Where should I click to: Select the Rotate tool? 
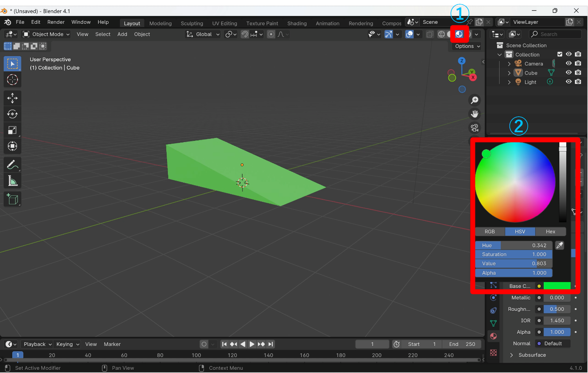tap(12, 114)
